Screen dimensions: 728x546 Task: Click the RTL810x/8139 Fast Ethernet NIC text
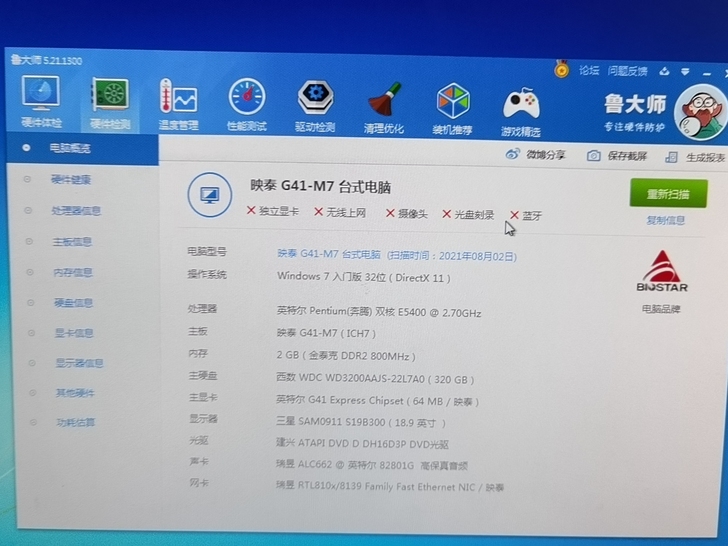pyautogui.click(x=390, y=486)
